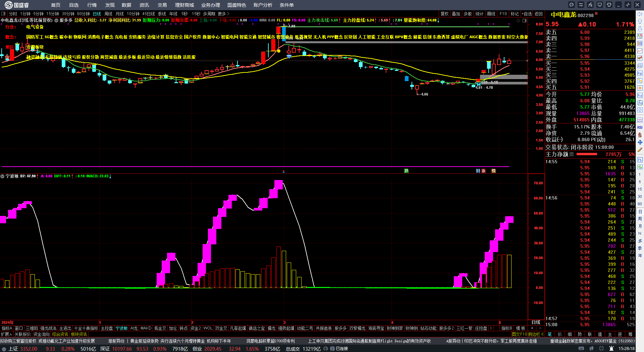Viewport: 644px width, 352px height.
Task: Click the FS icon in right sidebar
Action: (x=640, y=160)
